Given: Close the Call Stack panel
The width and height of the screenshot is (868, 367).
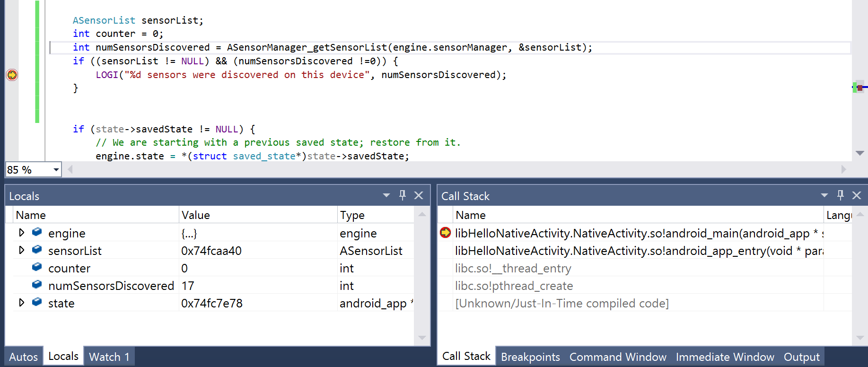Looking at the screenshot, I should tap(857, 195).
